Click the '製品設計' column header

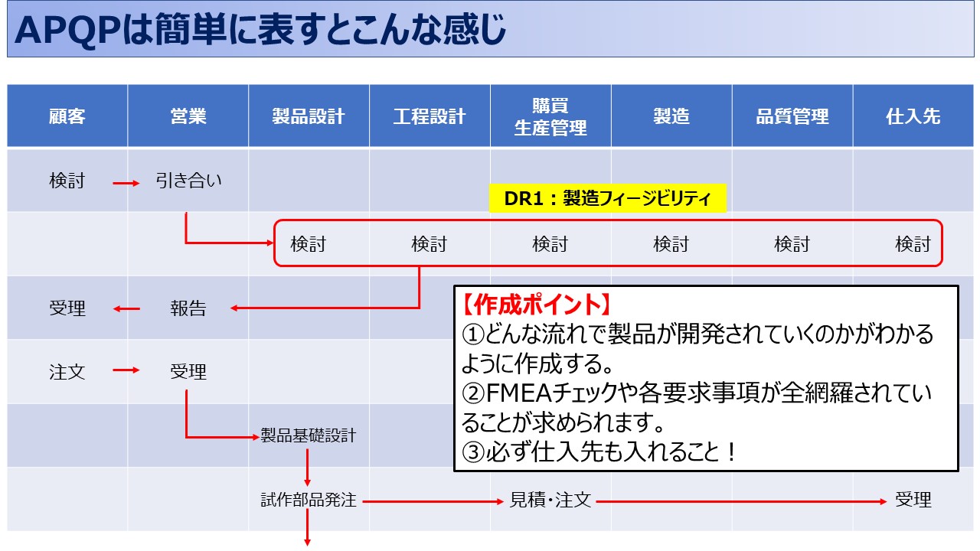[309, 116]
